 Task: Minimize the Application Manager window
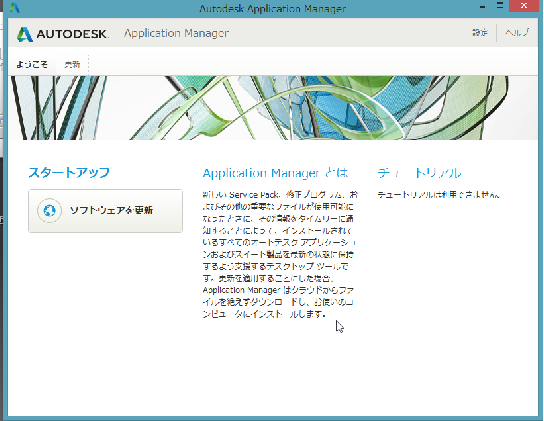coord(483,7)
